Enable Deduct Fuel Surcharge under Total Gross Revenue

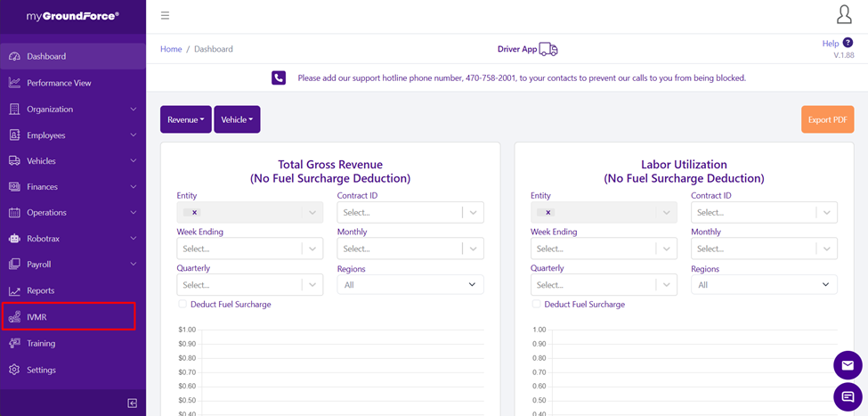[x=183, y=304]
